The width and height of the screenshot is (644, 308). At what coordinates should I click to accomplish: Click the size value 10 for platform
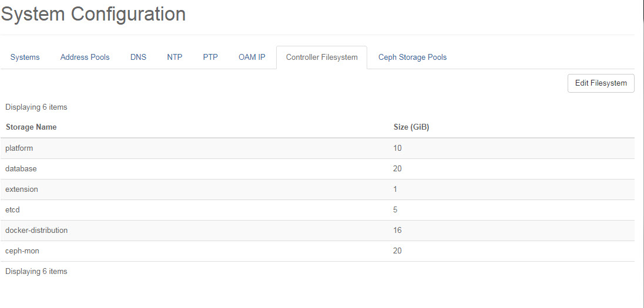(x=397, y=148)
